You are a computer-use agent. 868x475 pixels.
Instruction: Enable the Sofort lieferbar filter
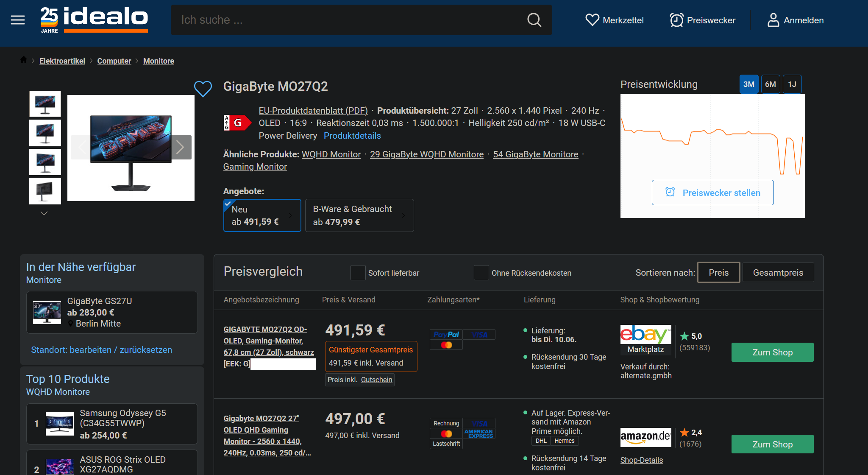click(x=358, y=273)
